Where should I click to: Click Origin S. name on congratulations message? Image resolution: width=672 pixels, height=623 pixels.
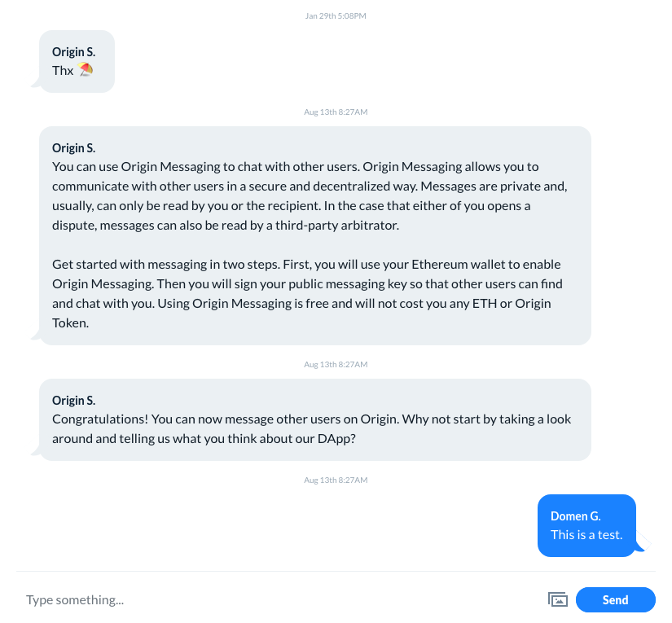[x=73, y=400]
